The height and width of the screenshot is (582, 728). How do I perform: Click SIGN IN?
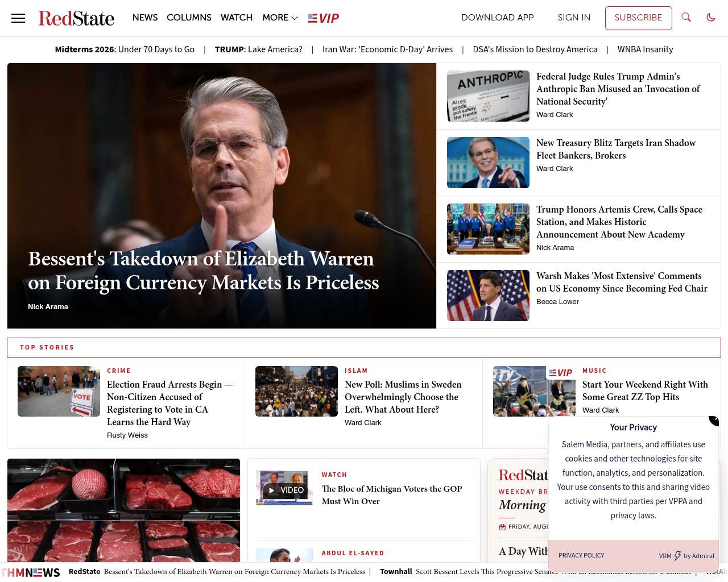574,18
